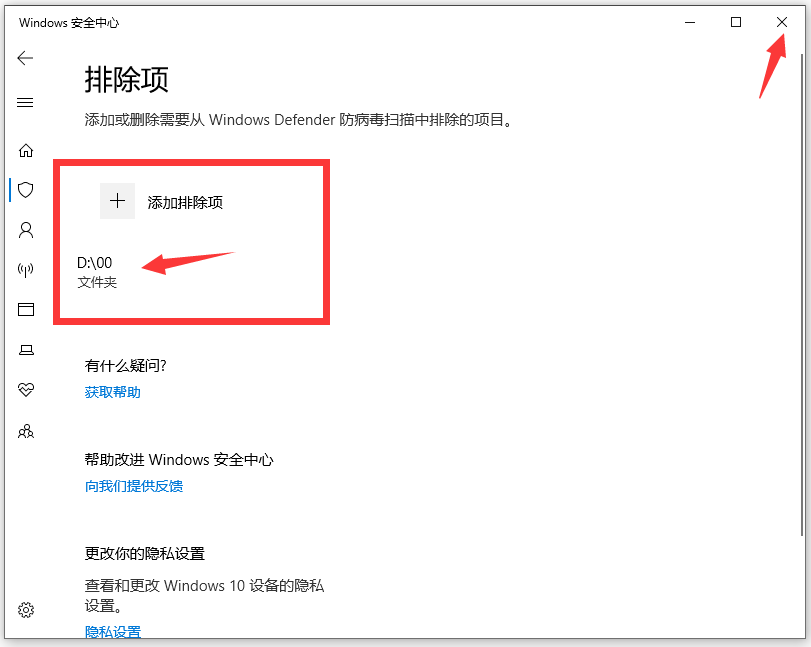This screenshot has width=811, height=647.
Task: Open Device performance & health heart icon
Action: [26, 389]
